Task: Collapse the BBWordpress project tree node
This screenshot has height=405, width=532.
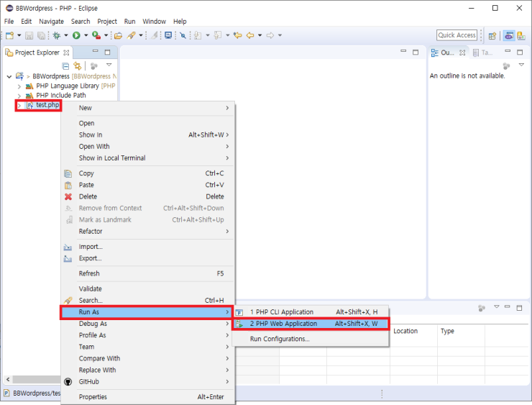Action: click(9, 76)
